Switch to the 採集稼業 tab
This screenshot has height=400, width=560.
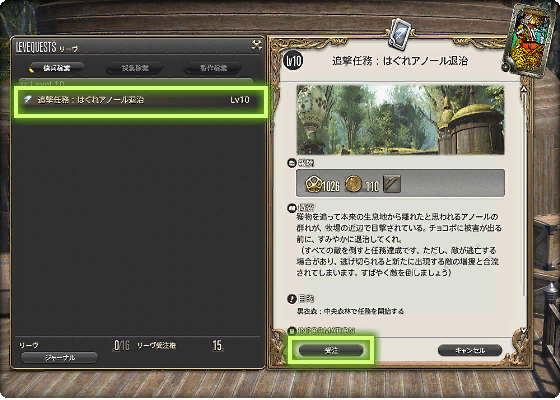(x=135, y=68)
